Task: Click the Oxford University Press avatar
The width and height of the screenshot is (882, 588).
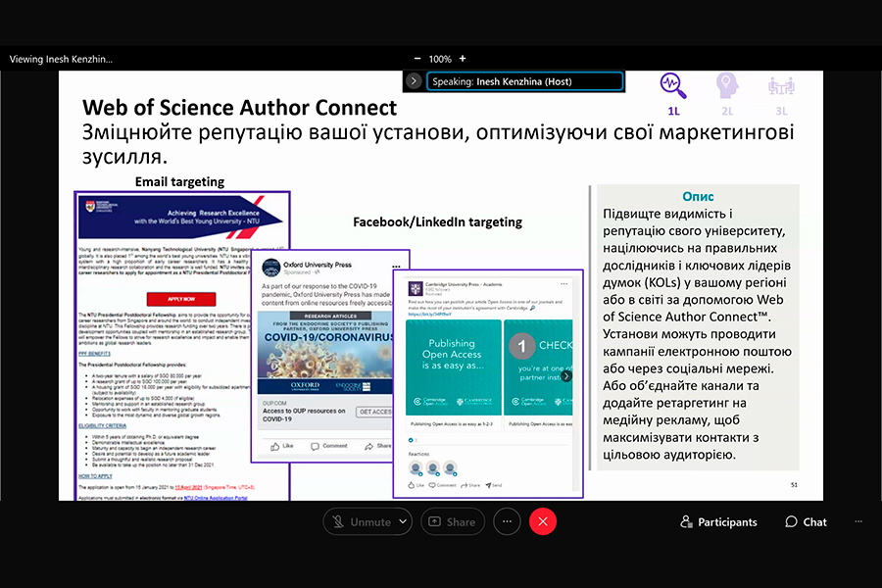Action: 271,268
